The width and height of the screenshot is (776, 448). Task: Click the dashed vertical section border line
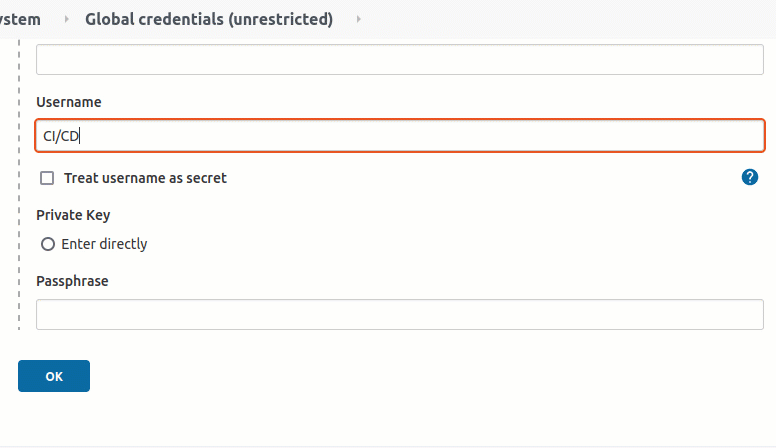pyautogui.click(x=19, y=184)
